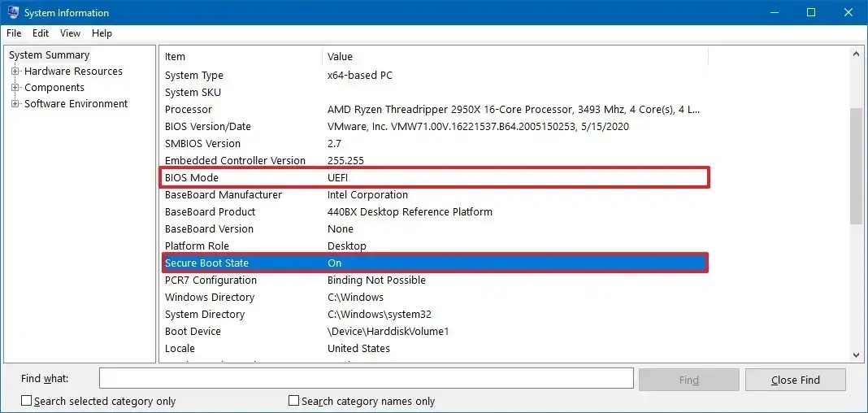Select the Windows Directory row
Screen dimensions: 868x413
tap(435, 298)
